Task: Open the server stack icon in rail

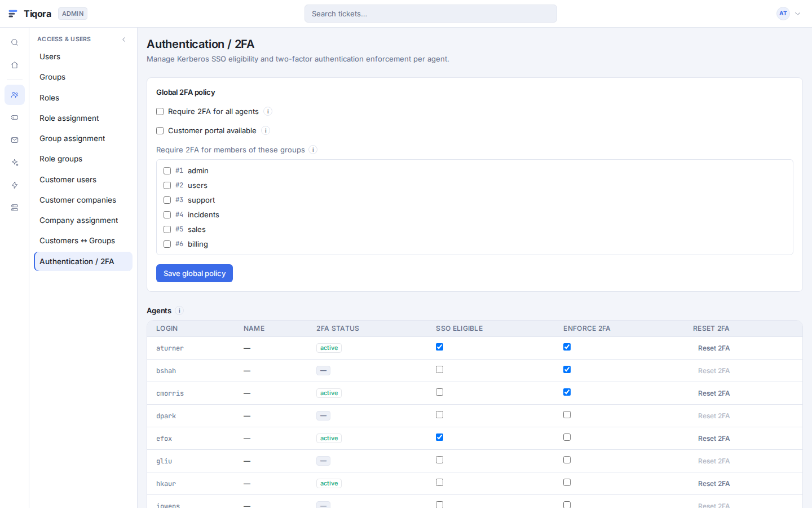Action: click(15, 208)
